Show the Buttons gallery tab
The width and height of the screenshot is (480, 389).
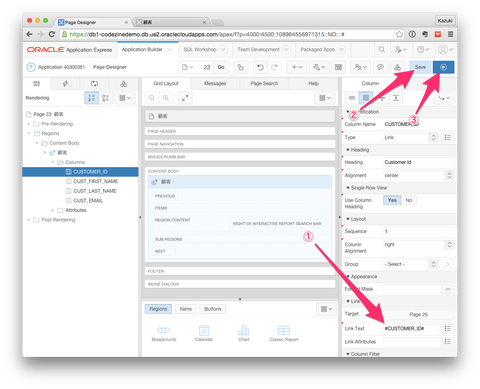tap(213, 309)
